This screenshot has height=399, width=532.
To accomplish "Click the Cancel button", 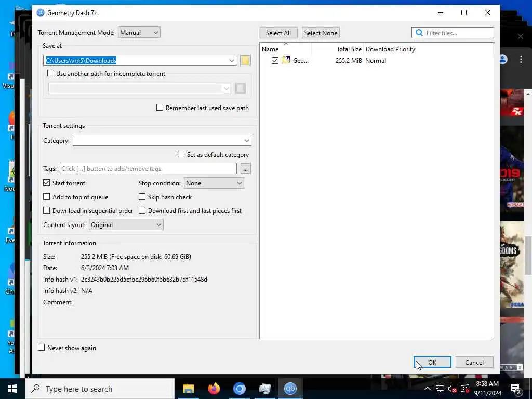I will [x=474, y=362].
